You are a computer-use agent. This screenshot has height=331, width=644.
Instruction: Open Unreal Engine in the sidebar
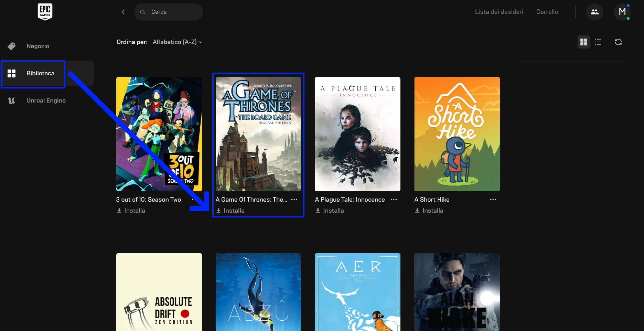point(47,100)
